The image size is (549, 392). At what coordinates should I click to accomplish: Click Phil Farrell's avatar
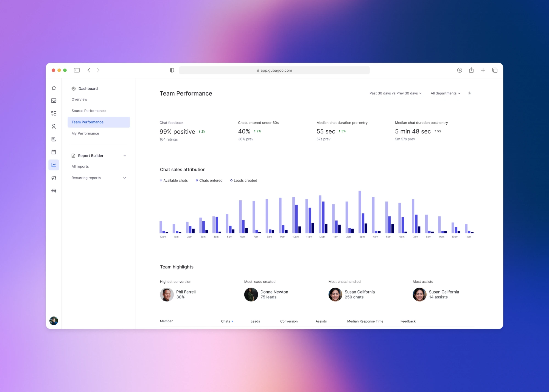tap(167, 295)
